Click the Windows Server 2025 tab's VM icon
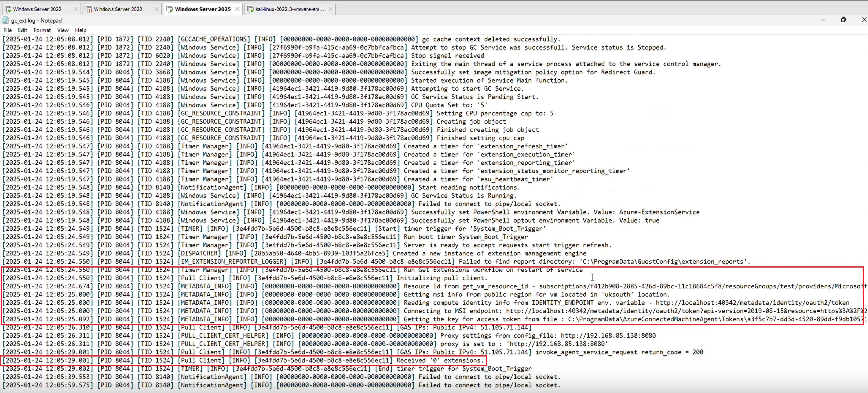 170,9
